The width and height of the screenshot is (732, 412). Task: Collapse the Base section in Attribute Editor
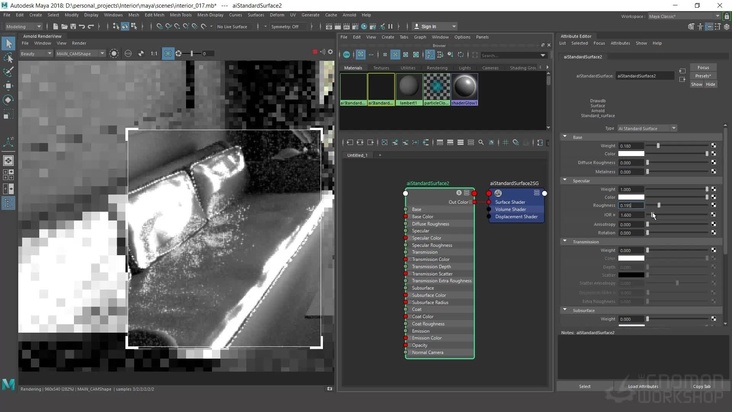point(564,137)
